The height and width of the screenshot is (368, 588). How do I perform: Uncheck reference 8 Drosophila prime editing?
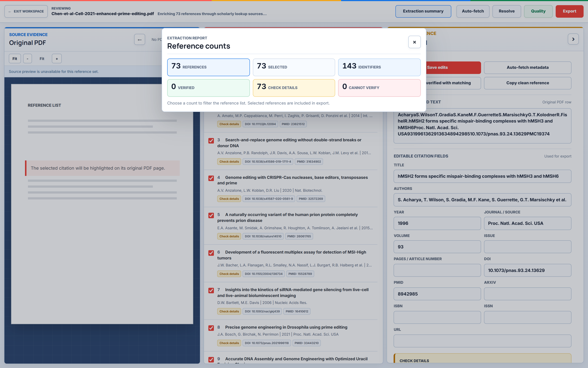(211, 328)
